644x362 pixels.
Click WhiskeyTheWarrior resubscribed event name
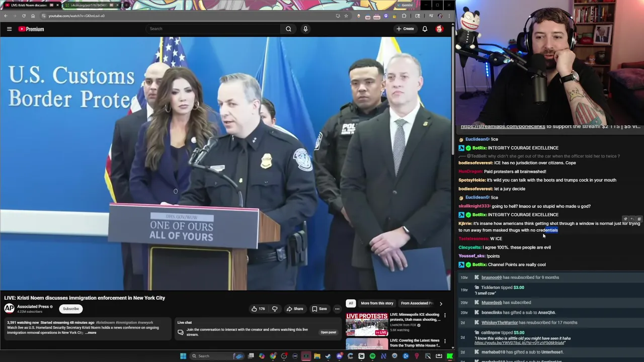(500, 323)
